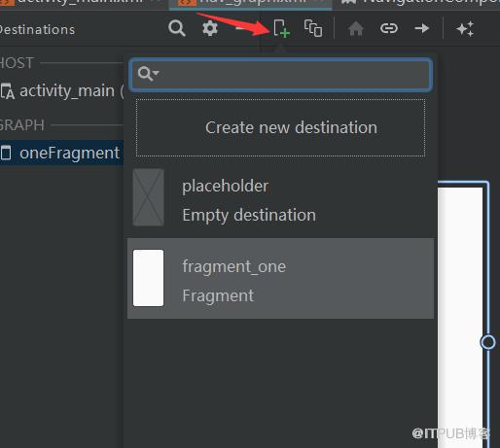Click the New Destination icon with green plus
Image resolution: width=500 pixels, height=448 pixels.
pyautogui.click(x=281, y=28)
